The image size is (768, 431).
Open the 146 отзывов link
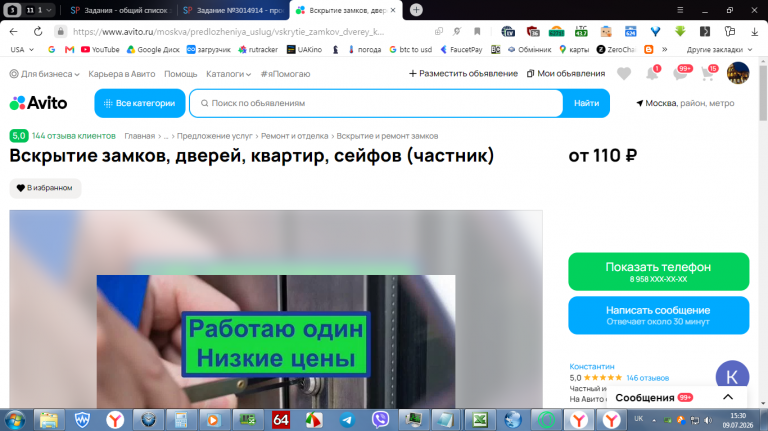[x=648, y=378]
